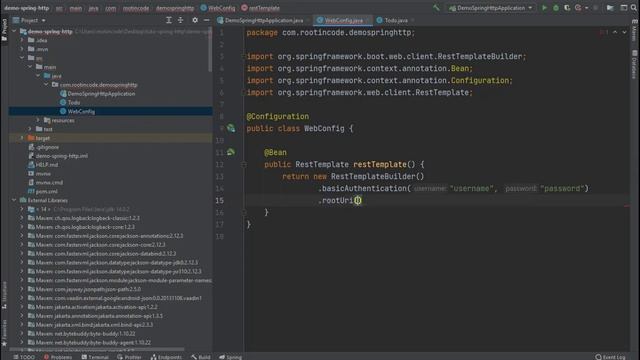Click the bean gutter icon next to @Bean

231,152
